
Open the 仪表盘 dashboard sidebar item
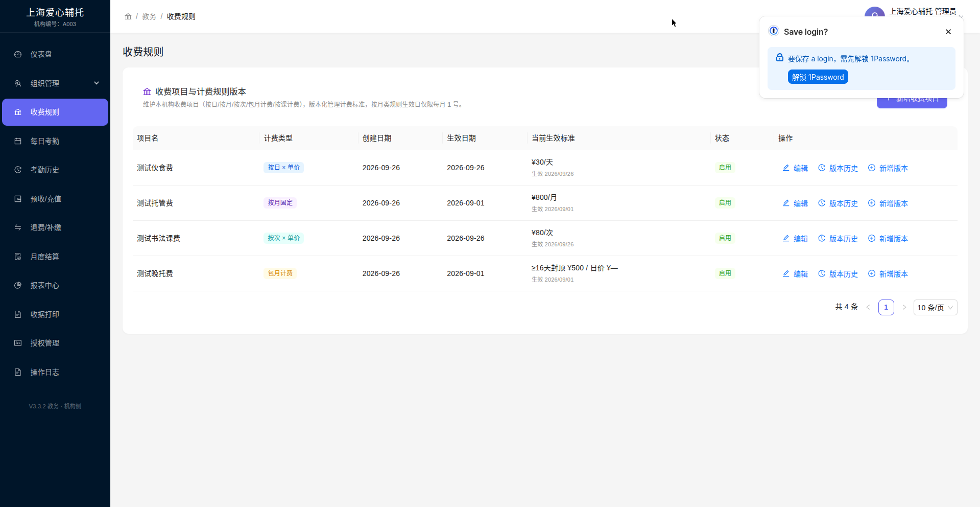tap(55, 54)
